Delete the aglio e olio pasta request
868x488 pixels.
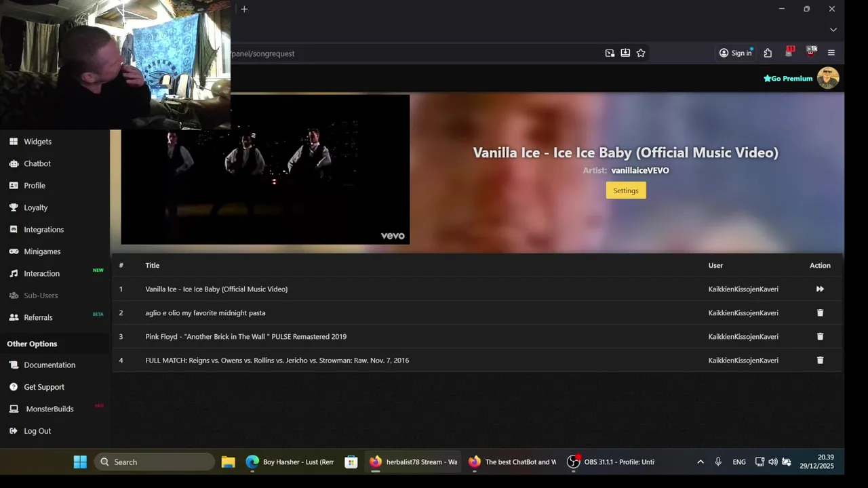click(820, 312)
